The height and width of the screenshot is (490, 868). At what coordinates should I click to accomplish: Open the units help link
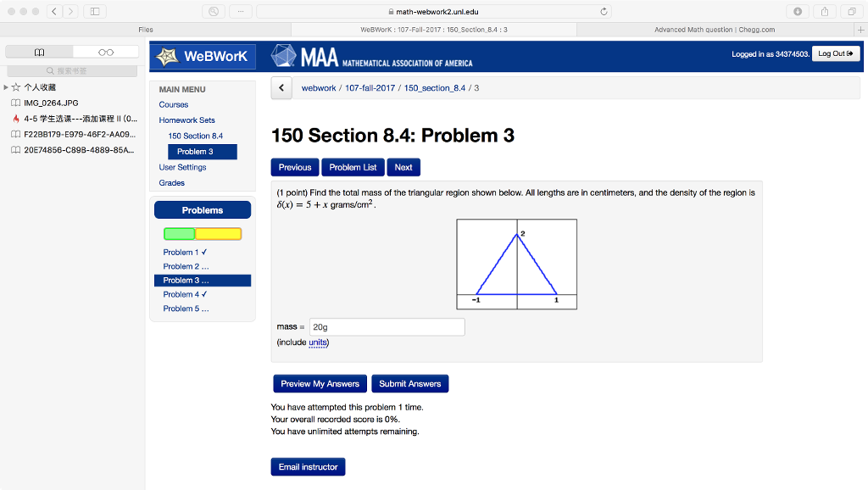(x=317, y=342)
